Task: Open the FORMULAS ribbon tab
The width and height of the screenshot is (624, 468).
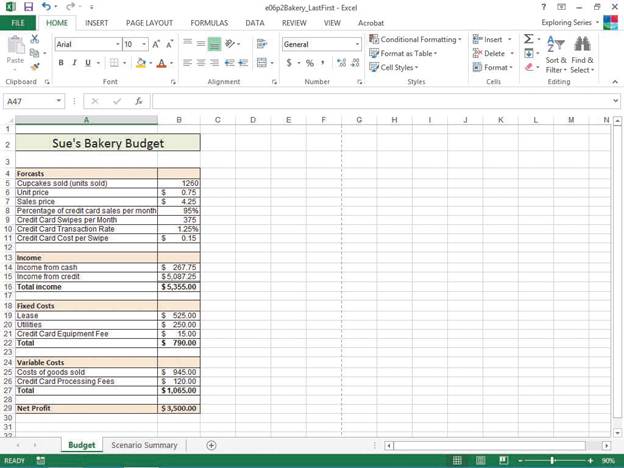Action: pyautogui.click(x=209, y=22)
